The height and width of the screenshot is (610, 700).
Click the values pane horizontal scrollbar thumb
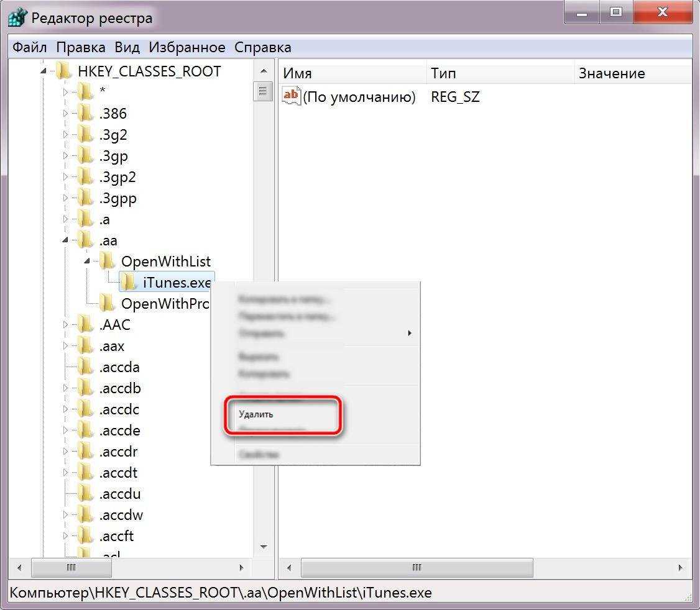click(x=417, y=568)
